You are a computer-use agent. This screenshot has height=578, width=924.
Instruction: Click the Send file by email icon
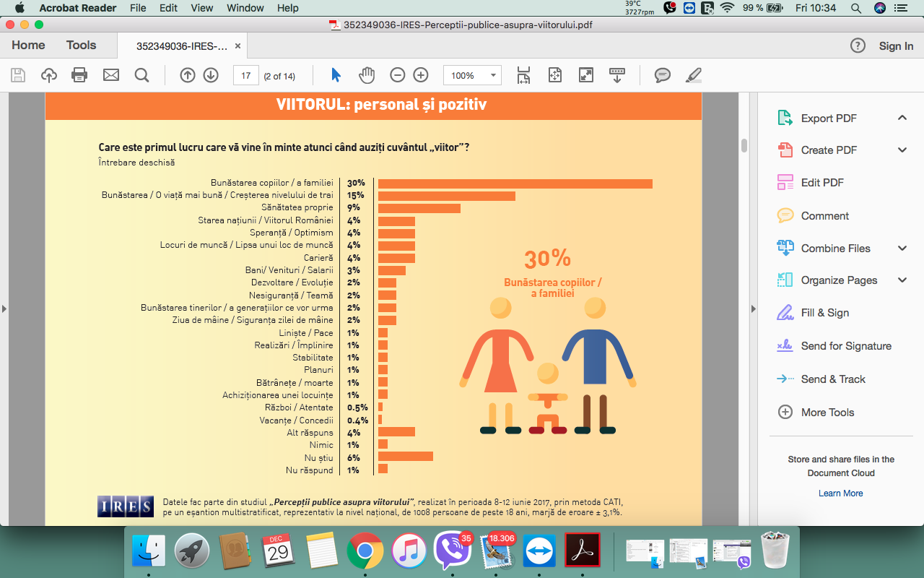coord(110,75)
